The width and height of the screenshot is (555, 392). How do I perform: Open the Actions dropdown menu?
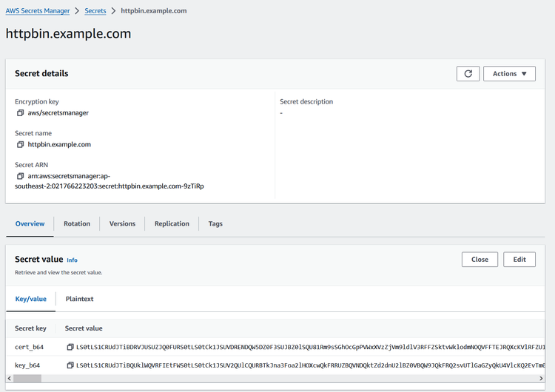coord(509,74)
